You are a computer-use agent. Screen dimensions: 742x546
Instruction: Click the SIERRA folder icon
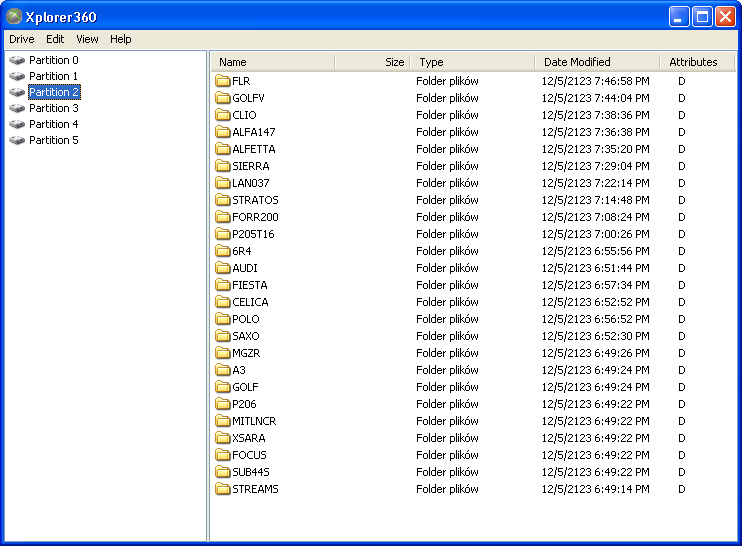pos(222,166)
